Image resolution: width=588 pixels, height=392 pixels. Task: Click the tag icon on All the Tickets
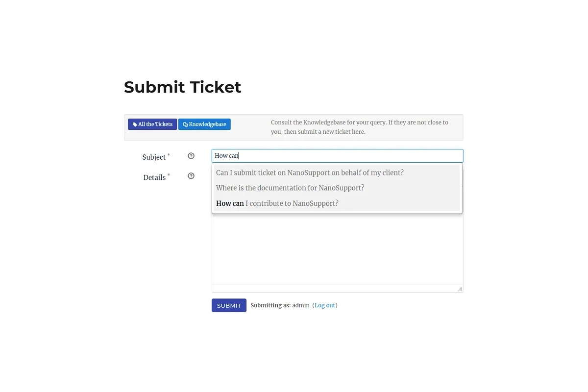(x=135, y=124)
